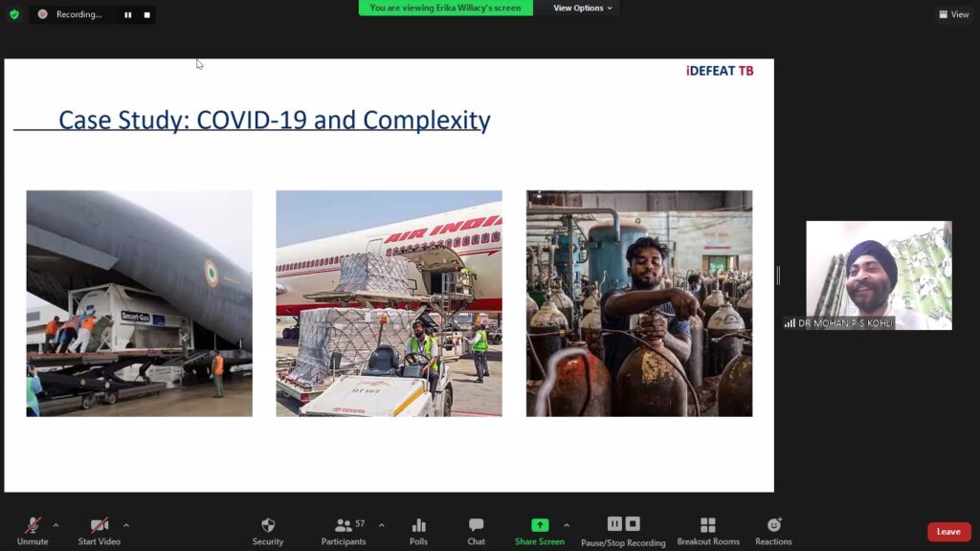The image size is (980, 551).
Task: Click the green encryption shield icon
Action: click(14, 14)
